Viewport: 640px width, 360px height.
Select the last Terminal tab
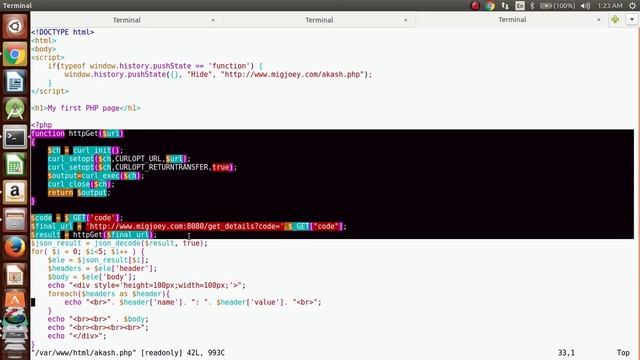coord(512,20)
